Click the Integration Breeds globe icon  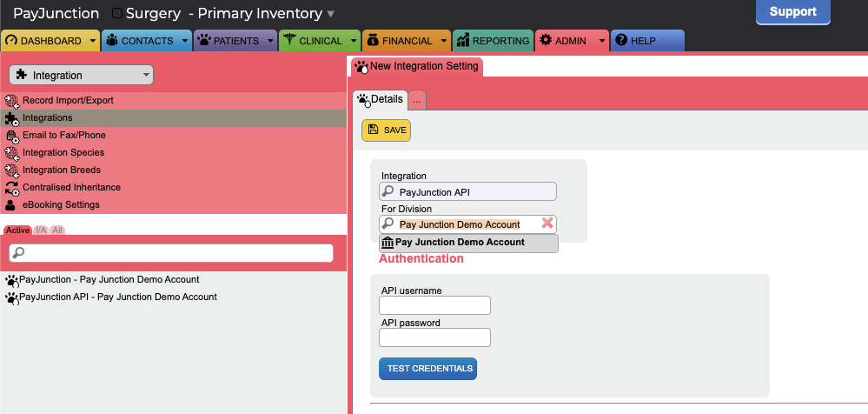point(12,170)
